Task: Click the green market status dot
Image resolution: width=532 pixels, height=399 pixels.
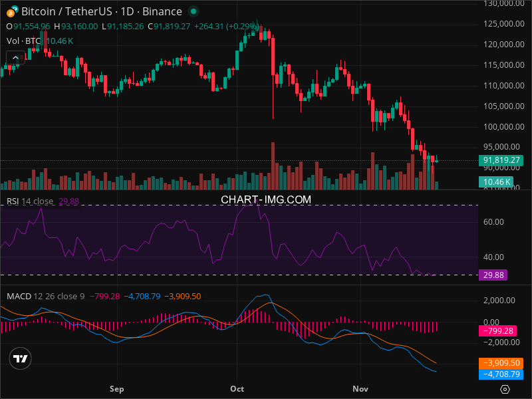Action: pyautogui.click(x=194, y=11)
